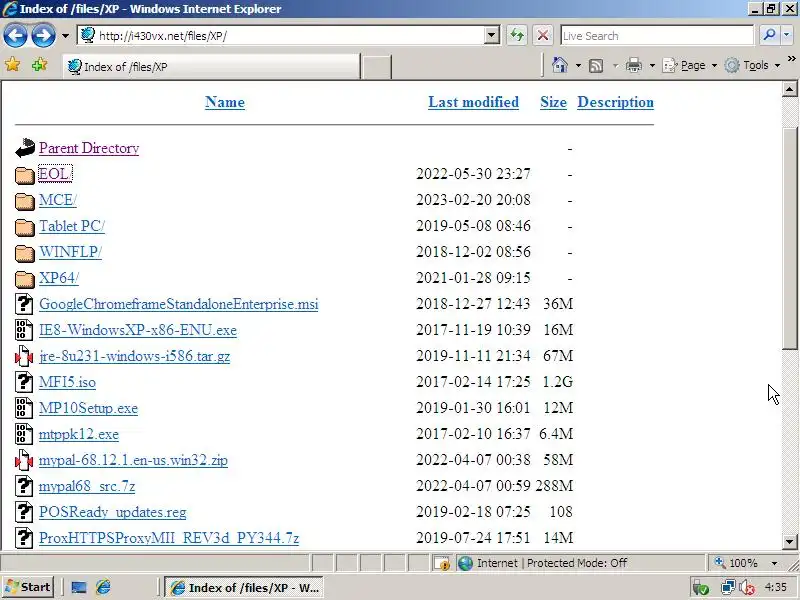Open the MCE/ folder link
The width and height of the screenshot is (800, 600).
pos(58,200)
